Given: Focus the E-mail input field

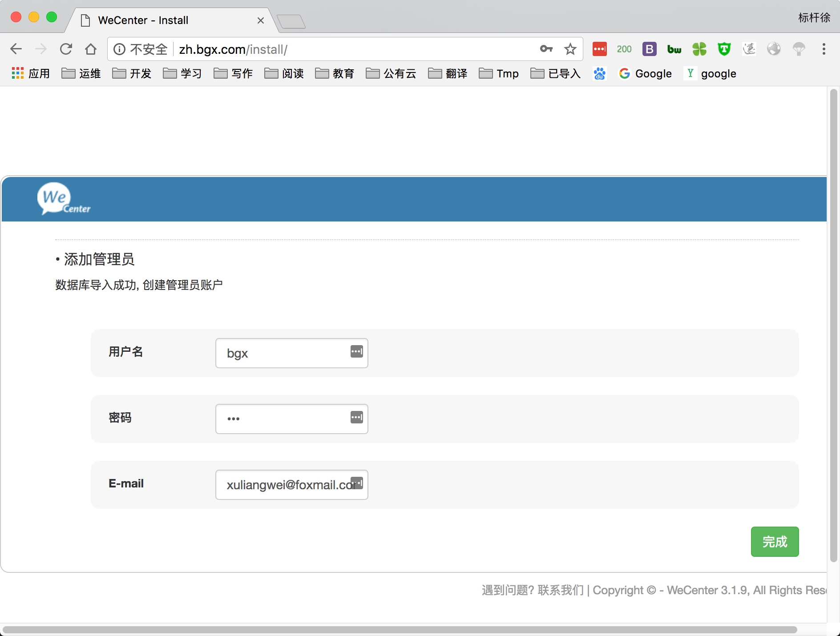Looking at the screenshot, I should [291, 485].
